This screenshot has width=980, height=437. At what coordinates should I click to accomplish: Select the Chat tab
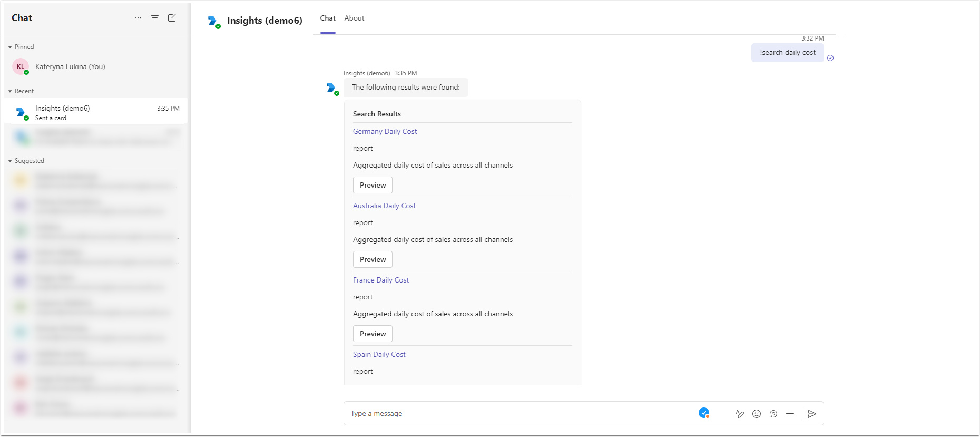point(328,18)
